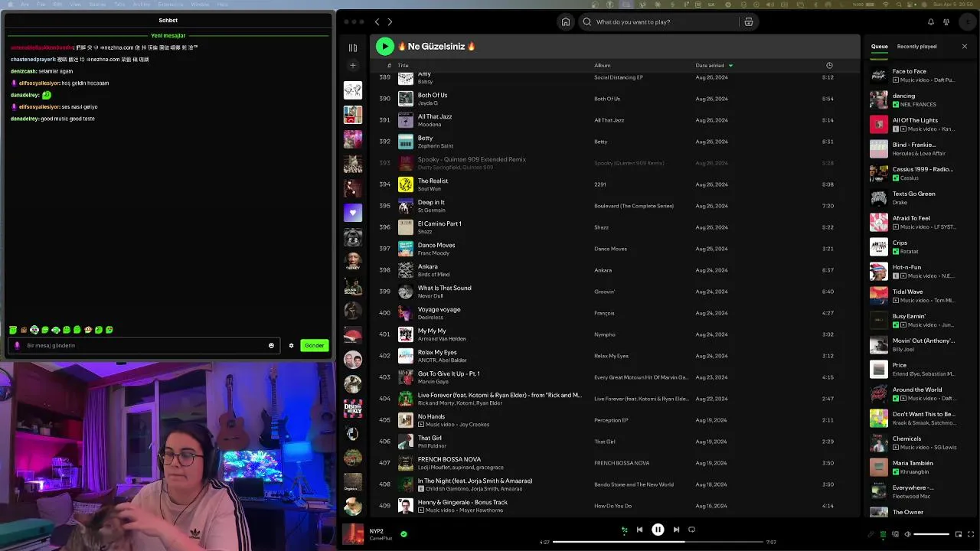
Task: Open the Friend Activity icon
Action: (x=947, y=21)
